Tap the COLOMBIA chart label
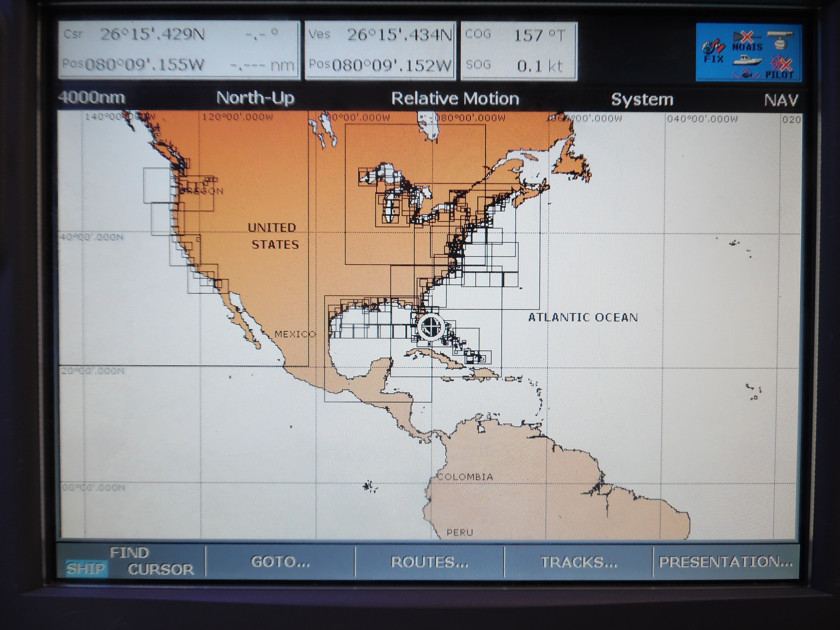Viewport: 840px width, 630px height. click(465, 477)
